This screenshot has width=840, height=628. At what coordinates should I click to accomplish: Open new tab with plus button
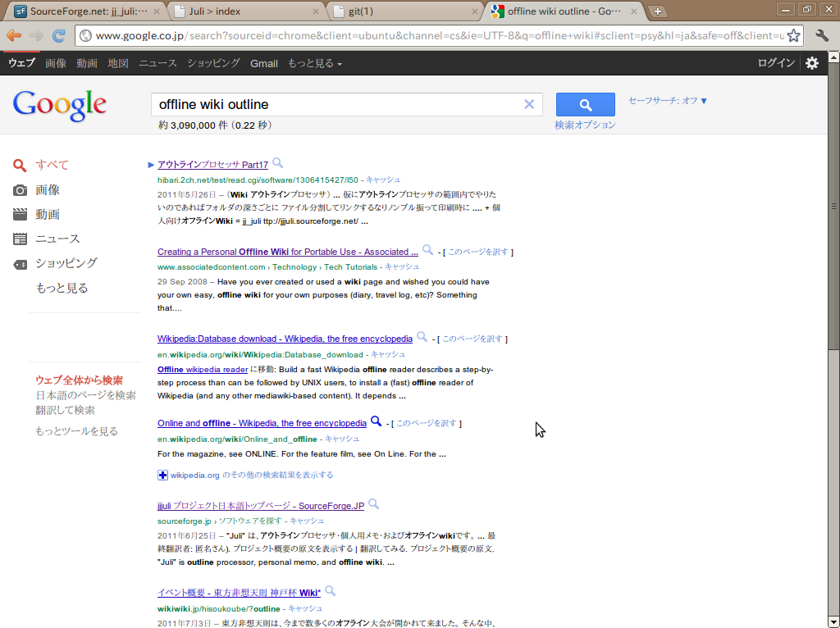[x=658, y=11]
